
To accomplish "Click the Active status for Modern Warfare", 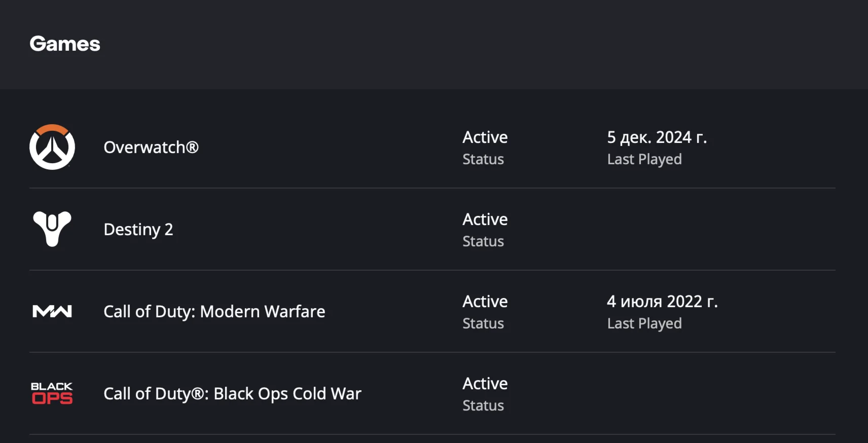I will pos(485,301).
